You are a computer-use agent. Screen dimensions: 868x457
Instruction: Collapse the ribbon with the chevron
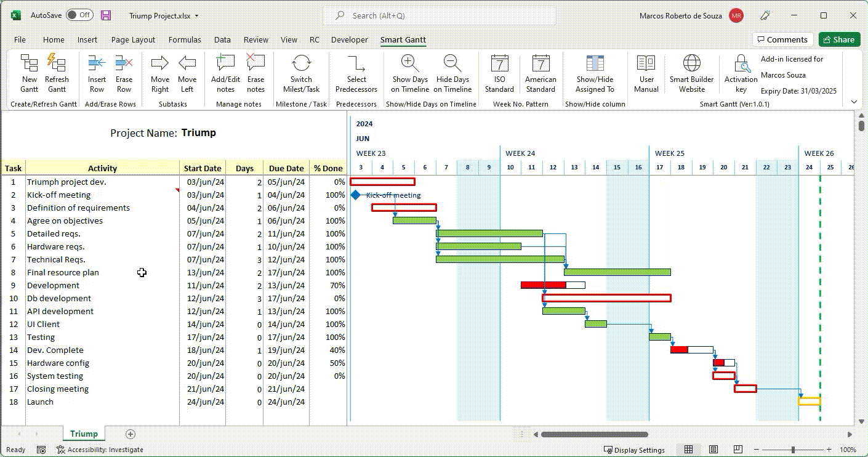tap(853, 101)
